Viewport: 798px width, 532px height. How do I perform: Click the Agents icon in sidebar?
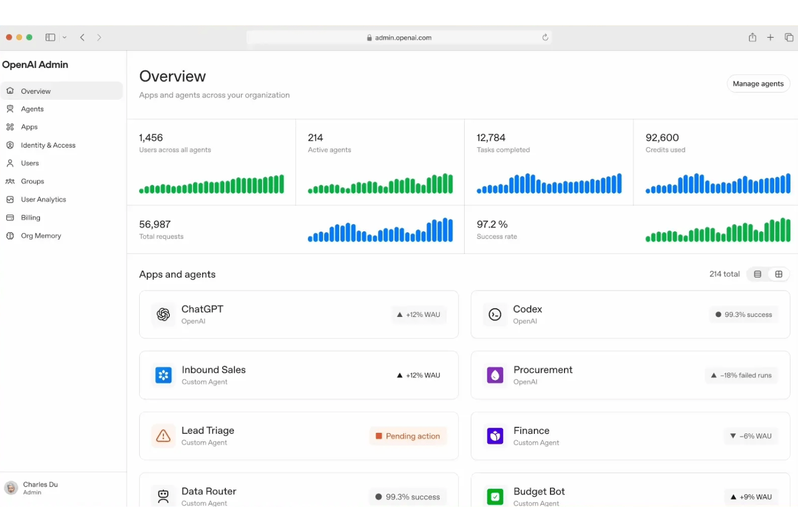pos(10,109)
